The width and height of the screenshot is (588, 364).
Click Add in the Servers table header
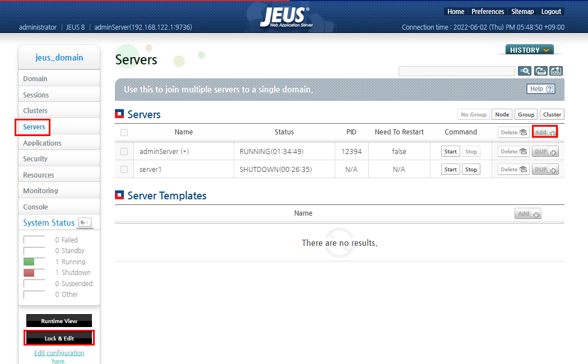pos(545,132)
